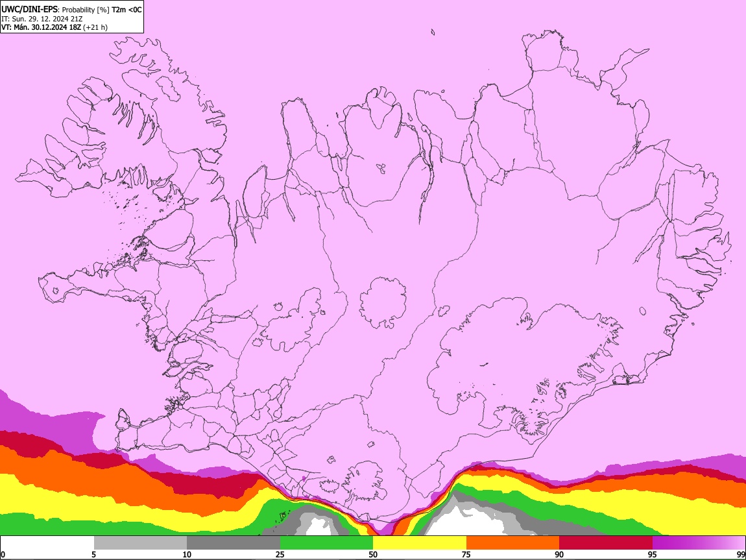Click the legend value '50'
Image resolution: width=746 pixels, height=560 pixels.
(373, 555)
